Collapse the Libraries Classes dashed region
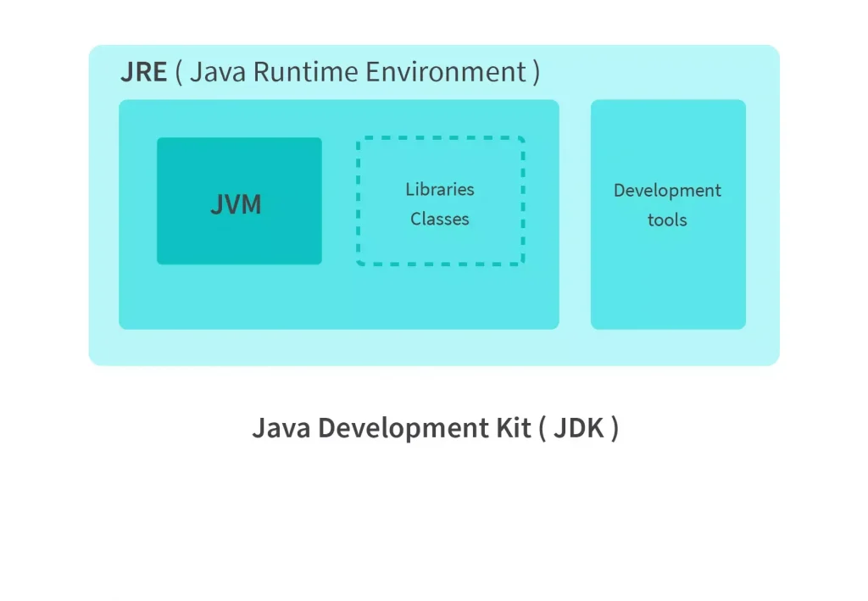 click(440, 202)
